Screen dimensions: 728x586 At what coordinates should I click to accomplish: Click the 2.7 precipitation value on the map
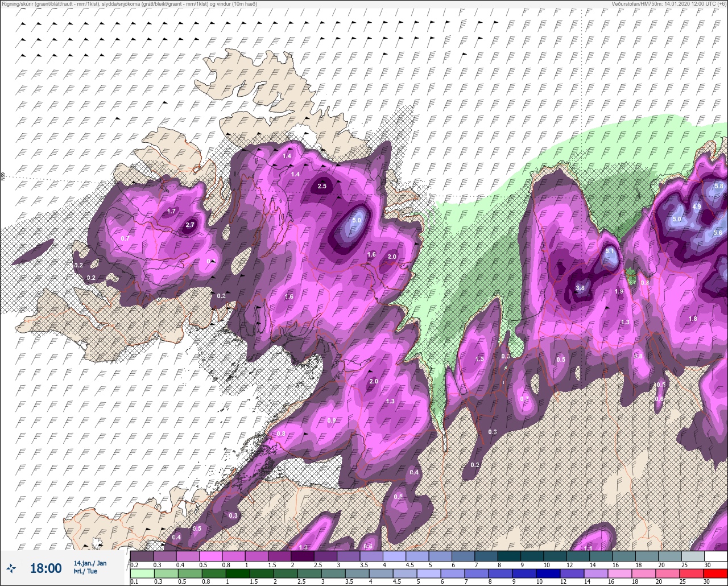click(191, 225)
